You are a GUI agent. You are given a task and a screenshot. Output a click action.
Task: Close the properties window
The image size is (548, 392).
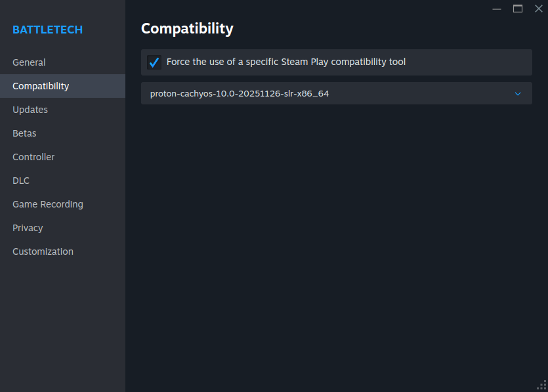point(539,9)
